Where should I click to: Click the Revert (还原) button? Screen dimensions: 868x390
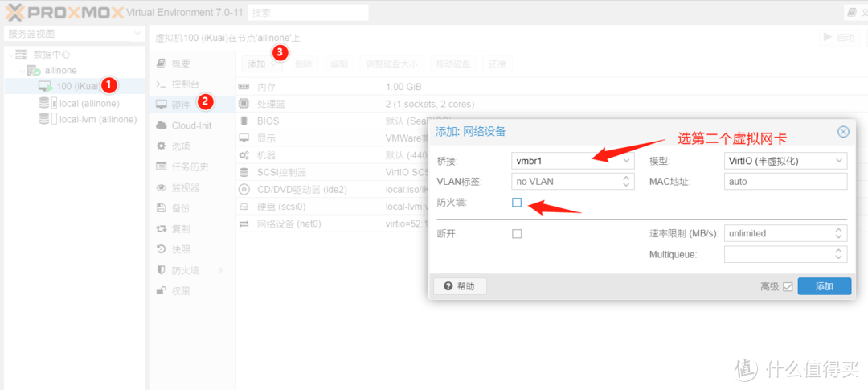497,64
